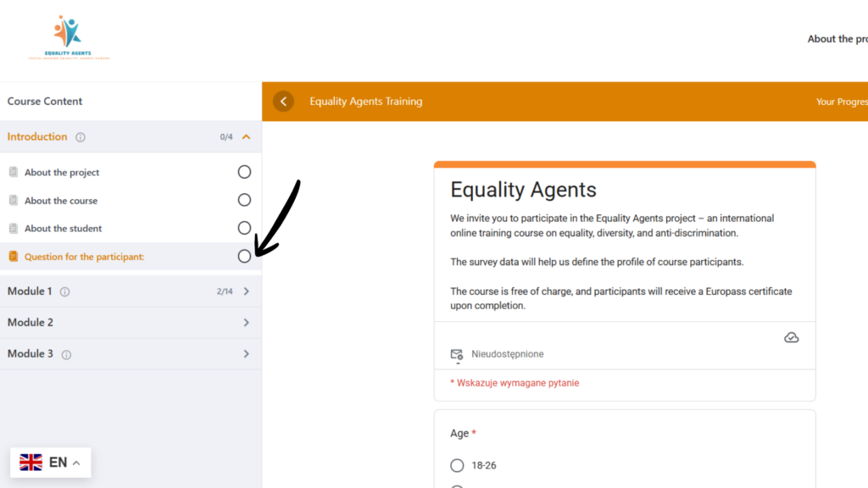The width and height of the screenshot is (868, 488).
Task: Click the orange back arrow button
Action: (283, 102)
